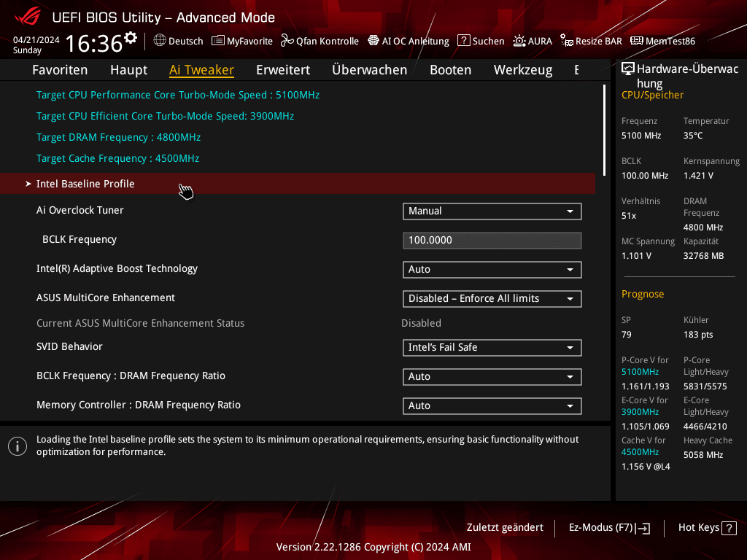Click the ROG logo icon
This screenshot has height=560, width=747.
[x=28, y=16]
